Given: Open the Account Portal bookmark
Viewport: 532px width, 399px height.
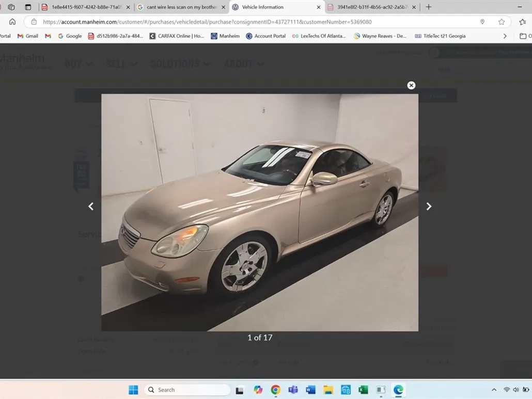Looking at the screenshot, I should pyautogui.click(x=265, y=36).
